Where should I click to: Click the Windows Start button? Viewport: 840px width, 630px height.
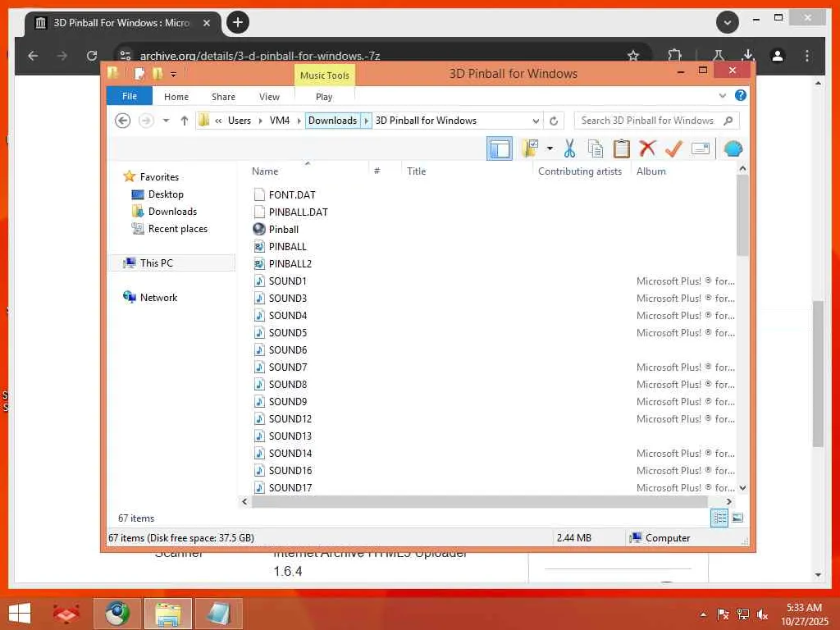tap(20, 614)
